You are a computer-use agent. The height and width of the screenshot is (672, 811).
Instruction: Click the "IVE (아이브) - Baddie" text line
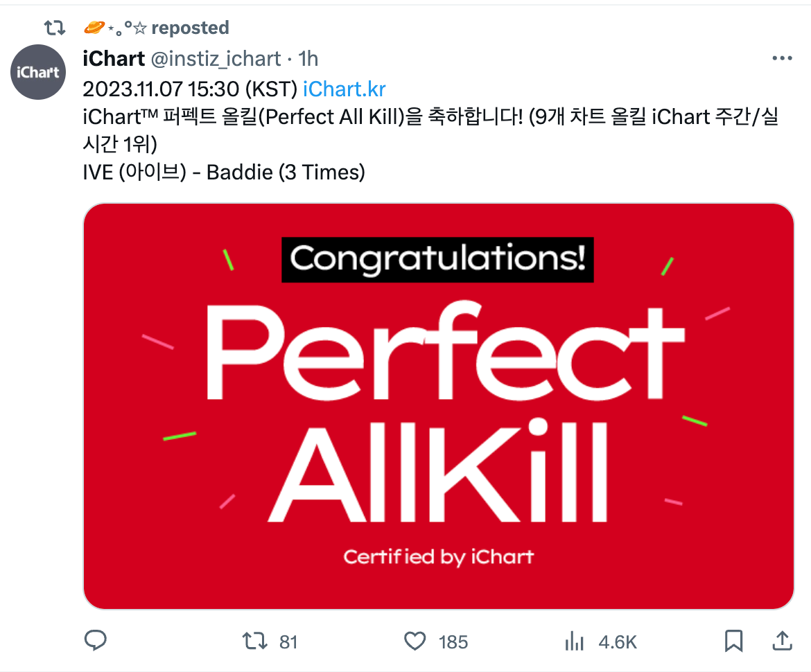pyautogui.click(x=223, y=172)
